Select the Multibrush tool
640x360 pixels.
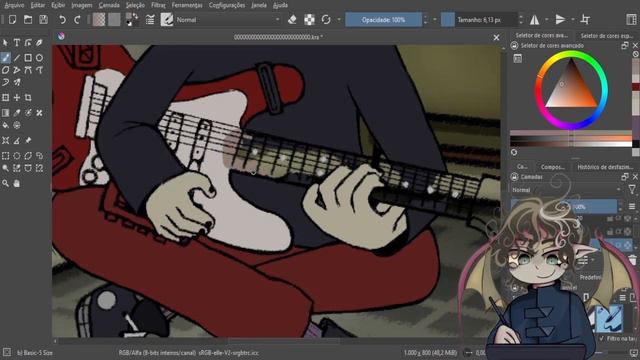[17, 82]
